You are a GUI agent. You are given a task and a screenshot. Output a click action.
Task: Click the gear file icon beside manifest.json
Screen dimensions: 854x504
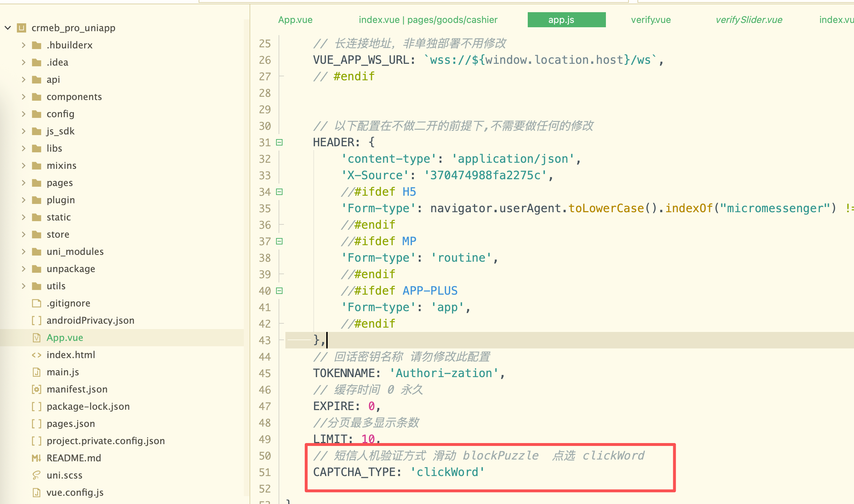click(37, 389)
